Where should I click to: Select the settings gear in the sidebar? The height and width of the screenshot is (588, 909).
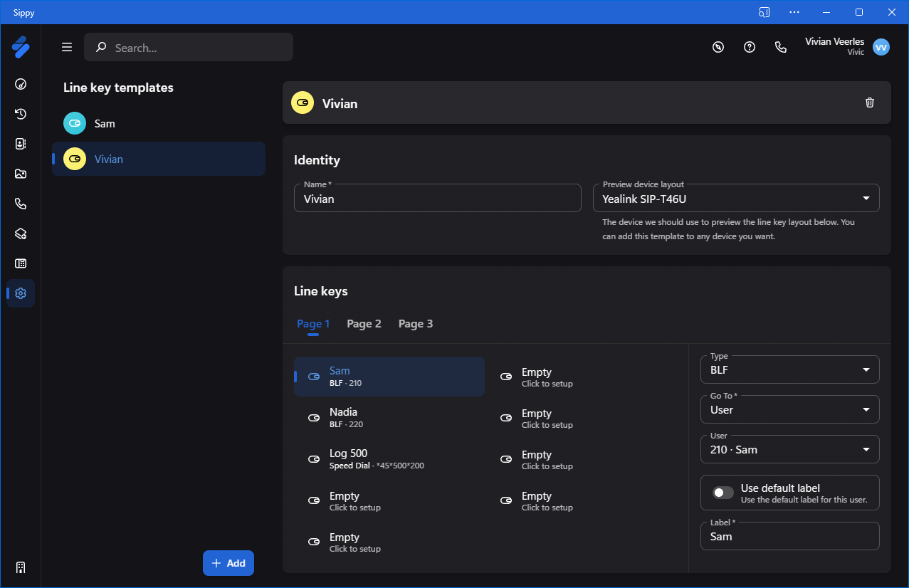pyautogui.click(x=21, y=293)
